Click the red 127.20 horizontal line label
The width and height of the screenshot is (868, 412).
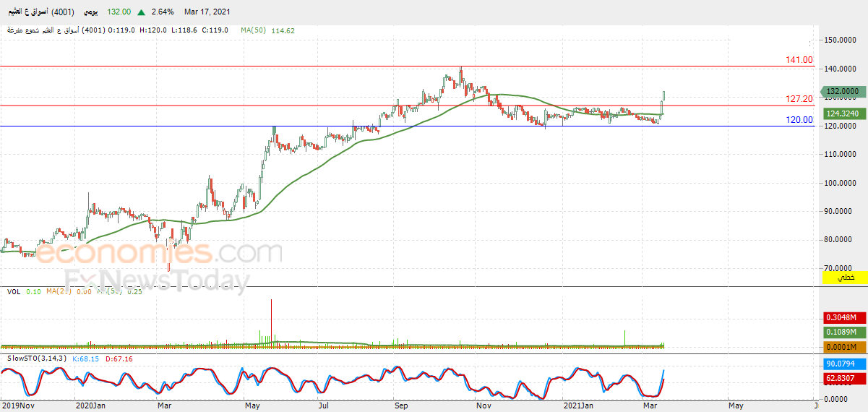[x=799, y=99]
